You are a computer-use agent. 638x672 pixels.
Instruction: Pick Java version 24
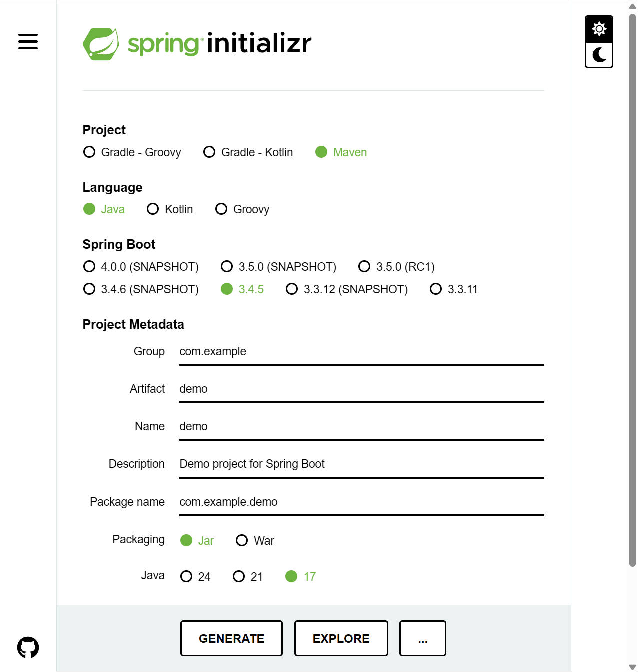click(195, 577)
